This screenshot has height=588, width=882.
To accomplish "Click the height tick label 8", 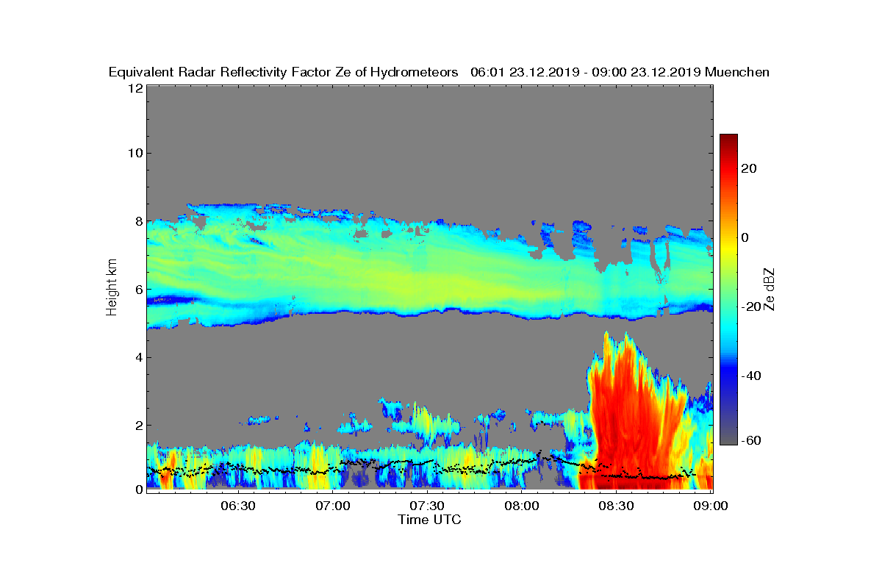I will (x=138, y=221).
